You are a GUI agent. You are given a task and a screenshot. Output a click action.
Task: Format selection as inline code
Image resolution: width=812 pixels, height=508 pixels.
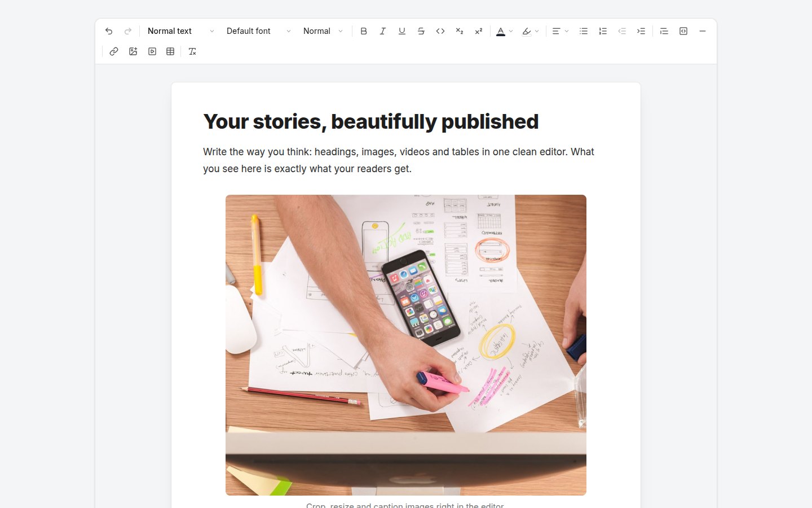[x=440, y=31]
